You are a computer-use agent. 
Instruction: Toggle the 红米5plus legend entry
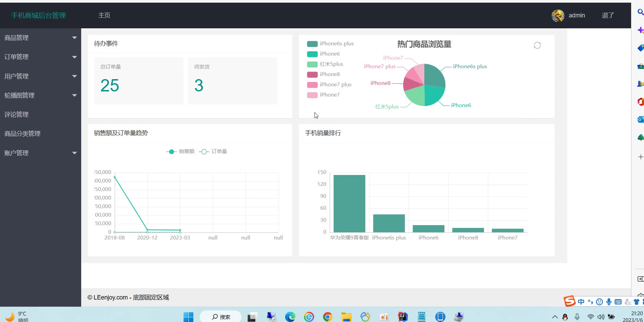tap(325, 64)
